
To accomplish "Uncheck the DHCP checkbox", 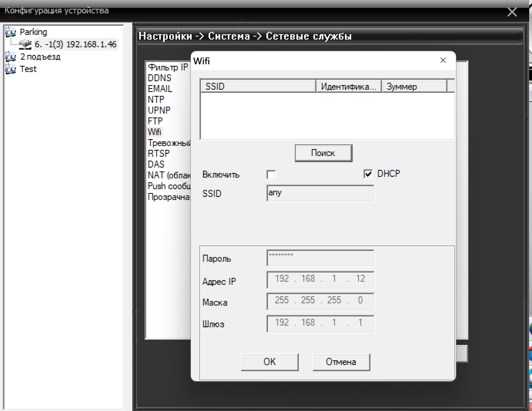I will point(368,174).
